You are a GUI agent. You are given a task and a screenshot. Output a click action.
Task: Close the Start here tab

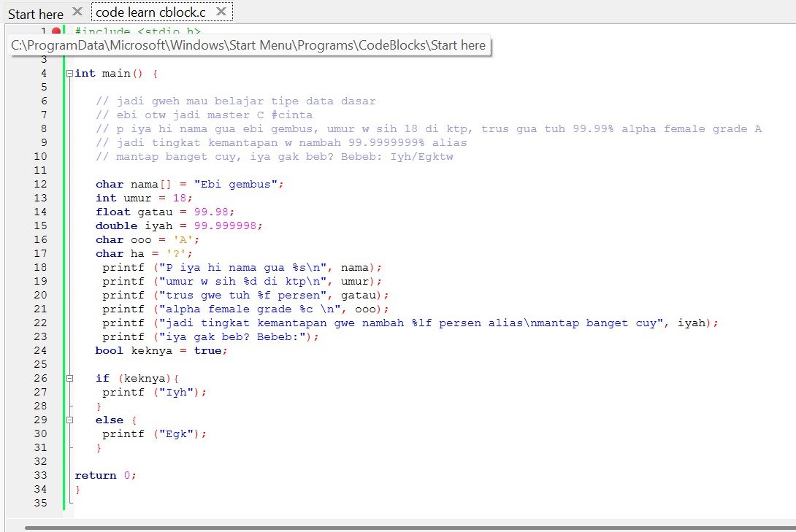pyautogui.click(x=77, y=11)
